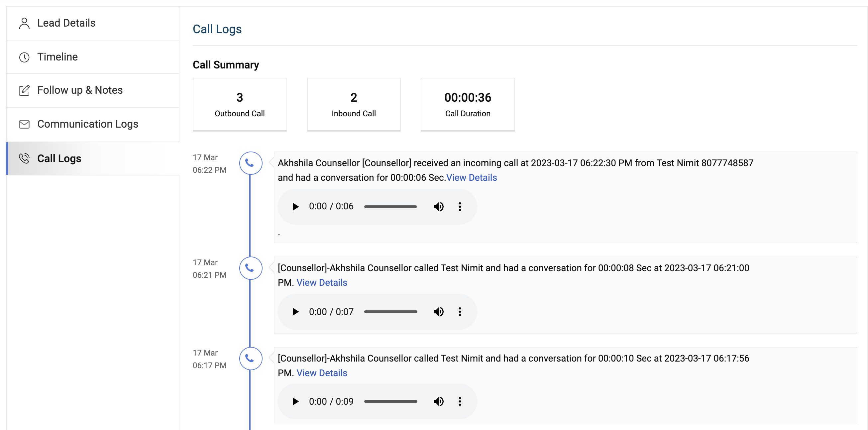Click seek bar of 0:06 recording
The height and width of the screenshot is (430, 868).
coord(390,207)
